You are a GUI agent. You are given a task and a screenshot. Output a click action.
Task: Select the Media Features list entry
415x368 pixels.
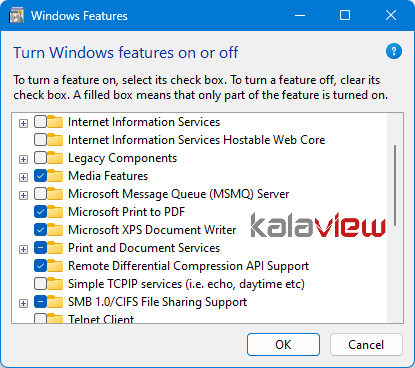(x=108, y=176)
